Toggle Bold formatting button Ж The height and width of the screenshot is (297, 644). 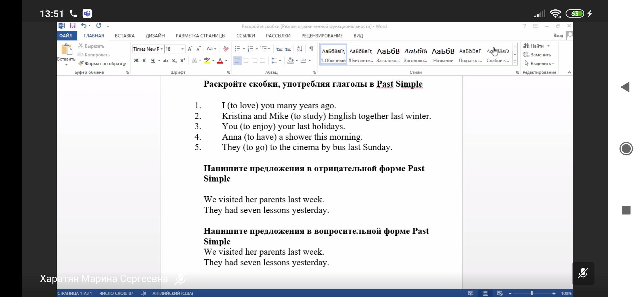coord(136,61)
